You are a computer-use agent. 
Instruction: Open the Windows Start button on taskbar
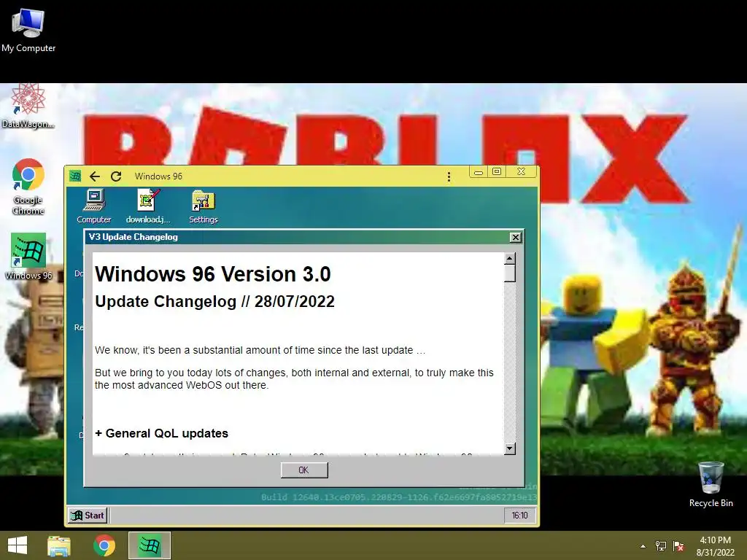tap(18, 545)
